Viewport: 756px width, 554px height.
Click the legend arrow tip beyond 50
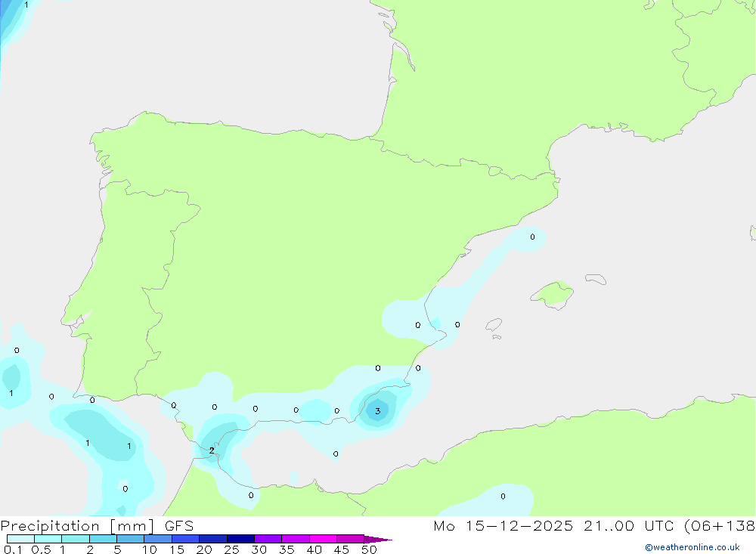coord(378,539)
